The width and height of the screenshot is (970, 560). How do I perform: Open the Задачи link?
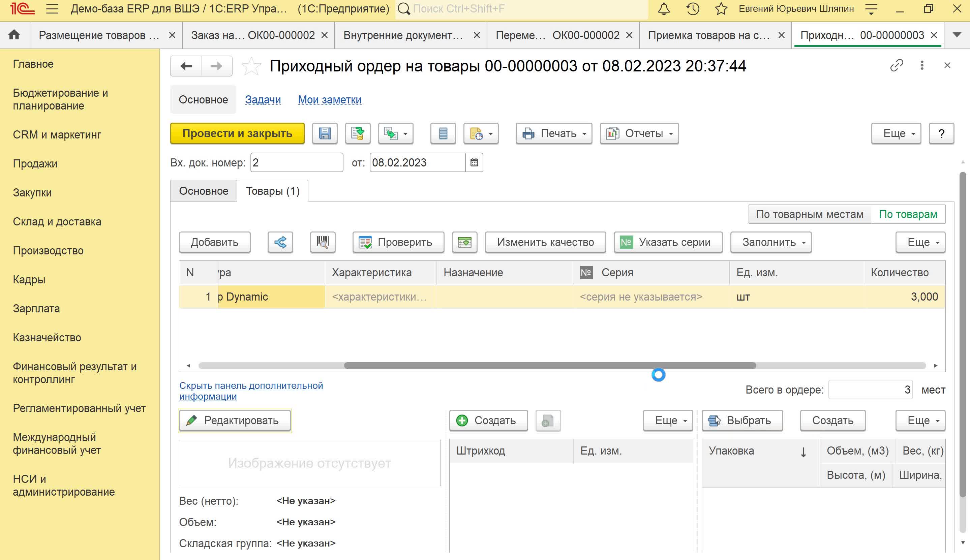click(263, 100)
